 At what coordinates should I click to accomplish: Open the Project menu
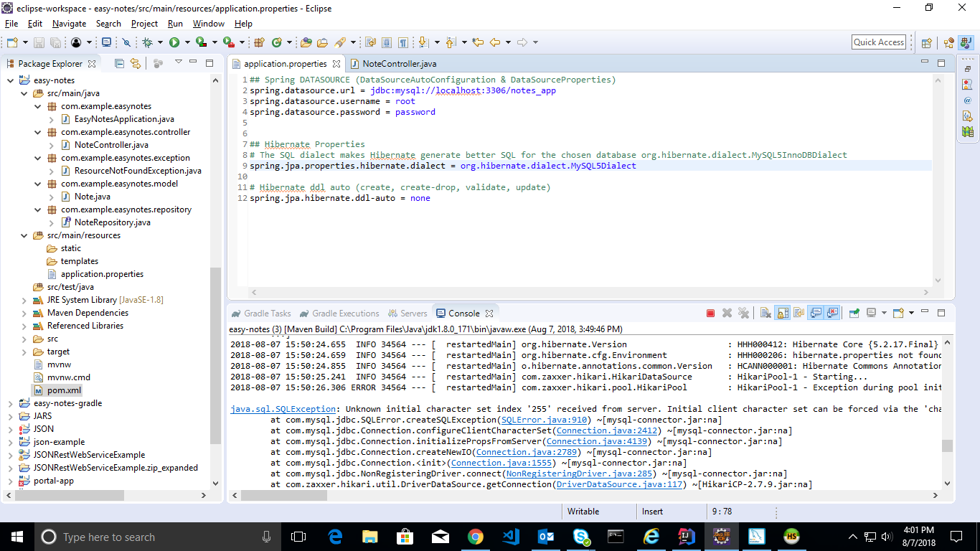coord(144,23)
